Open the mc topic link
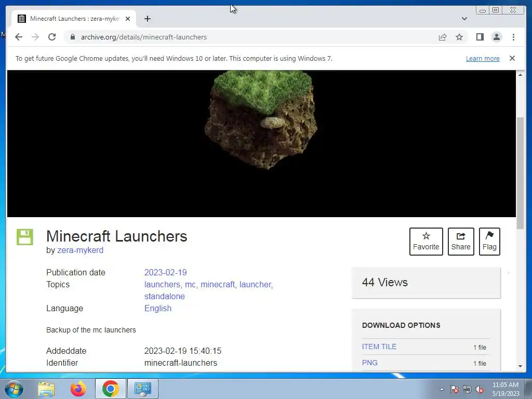This screenshot has height=399, width=532. (190, 284)
